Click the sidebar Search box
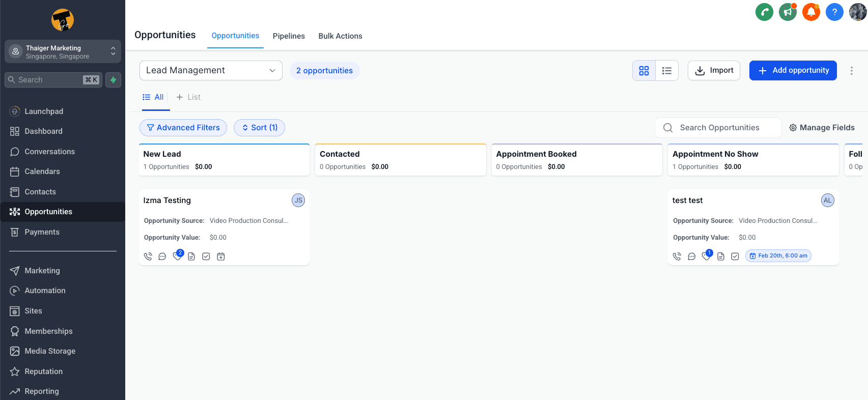 click(53, 80)
